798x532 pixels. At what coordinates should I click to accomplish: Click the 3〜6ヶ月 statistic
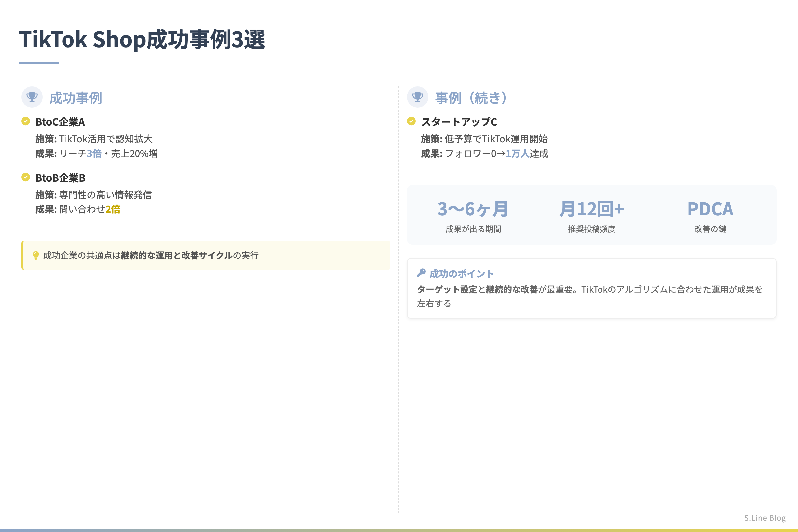(473, 209)
